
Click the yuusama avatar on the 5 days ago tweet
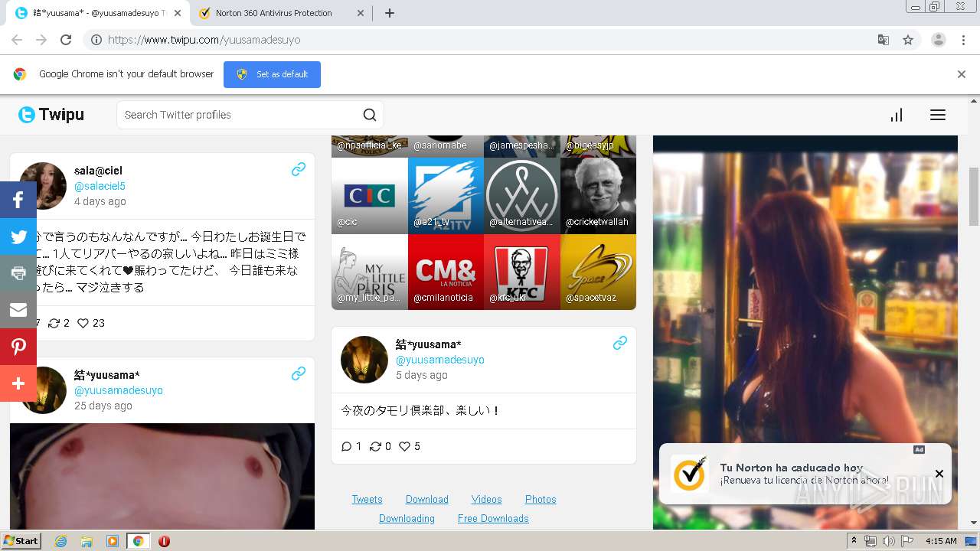(x=364, y=360)
